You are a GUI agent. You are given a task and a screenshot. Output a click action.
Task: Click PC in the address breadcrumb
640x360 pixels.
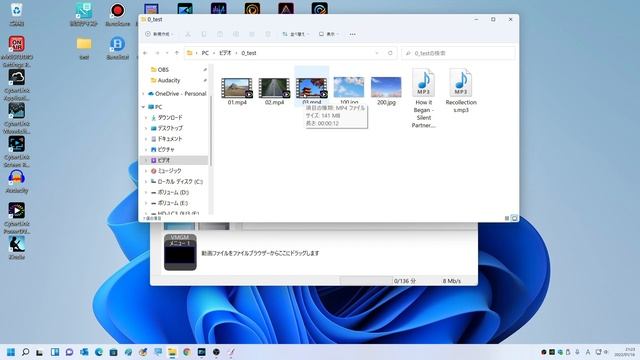pyautogui.click(x=205, y=53)
